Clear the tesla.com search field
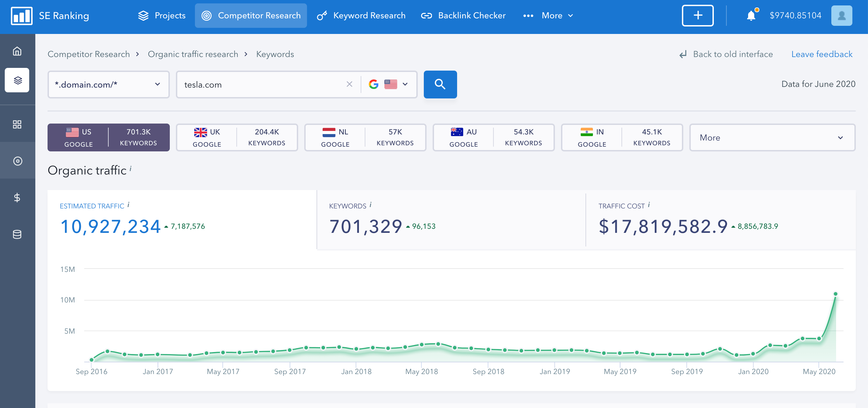868x408 pixels. click(349, 84)
